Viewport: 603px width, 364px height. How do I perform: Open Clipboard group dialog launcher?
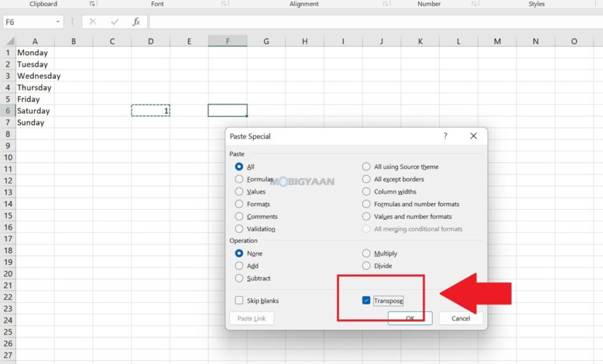click(92, 4)
